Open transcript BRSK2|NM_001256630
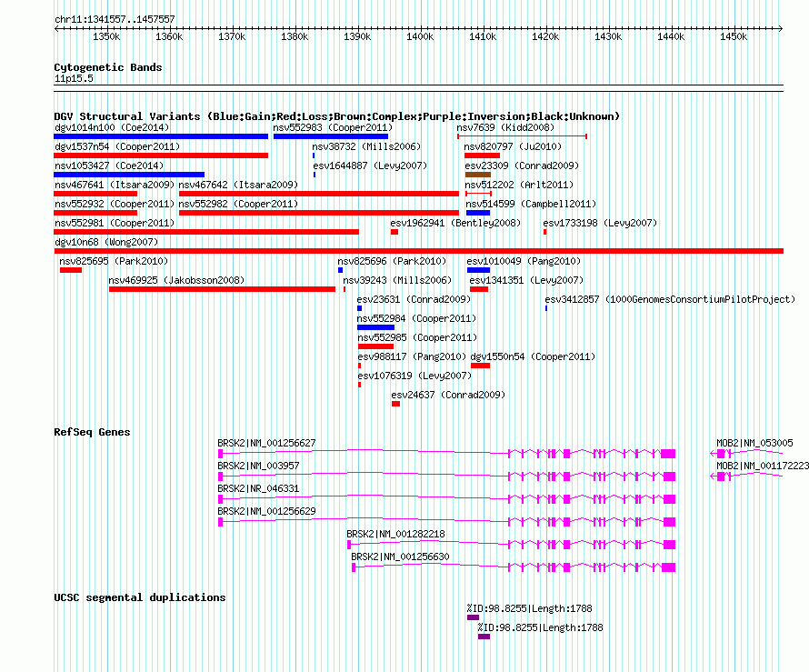This screenshot has width=809, height=672. 400,557
